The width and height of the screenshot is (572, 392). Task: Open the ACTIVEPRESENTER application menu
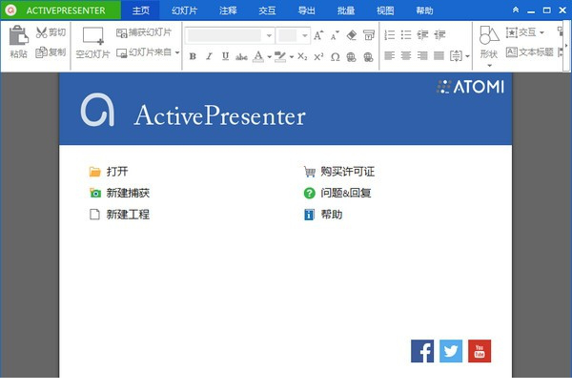coord(61,10)
